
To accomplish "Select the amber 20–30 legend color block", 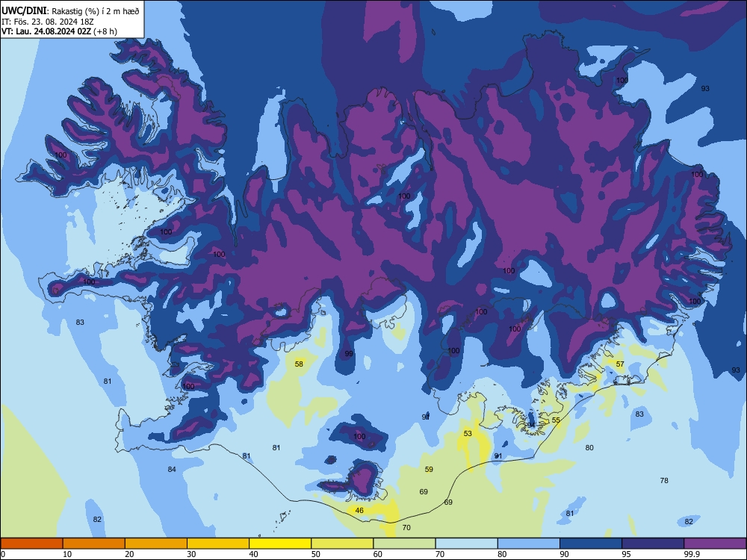I will 156,544.
